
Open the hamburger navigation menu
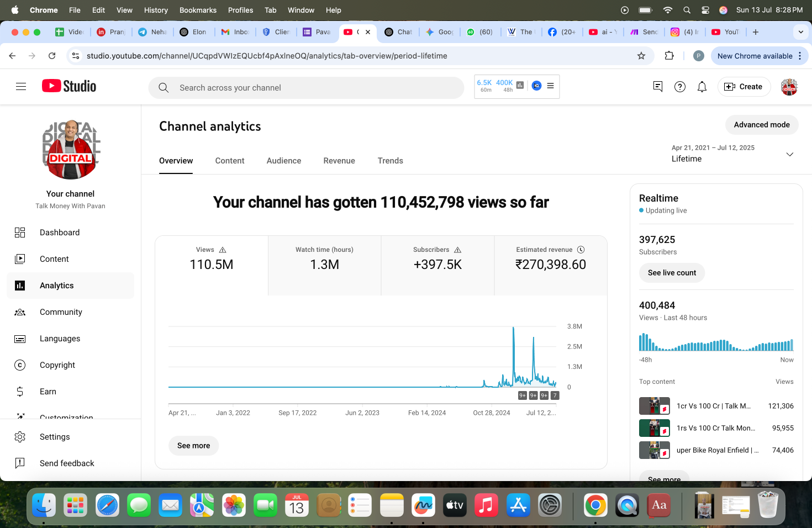21,87
